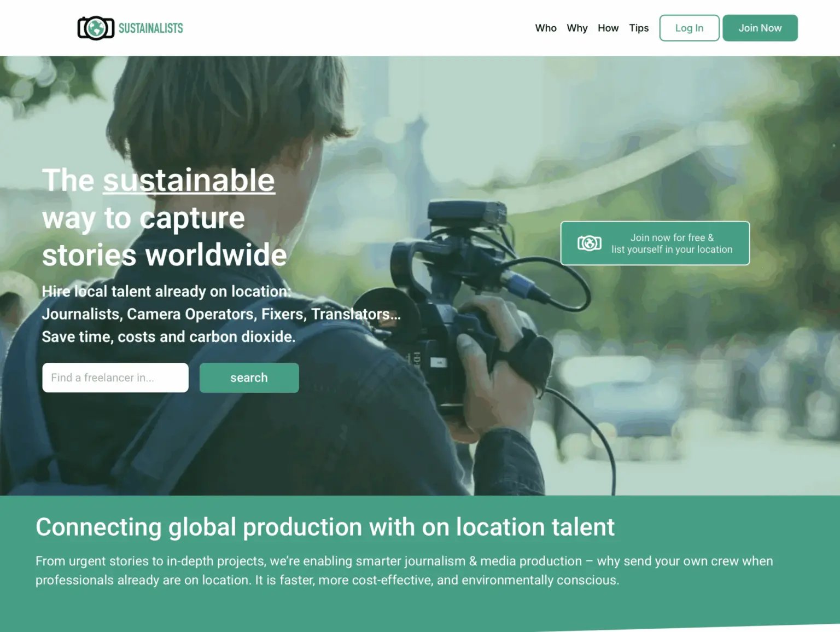840x632 pixels.
Task: Click the 'Connecting global production' heading
Action: pos(325,527)
